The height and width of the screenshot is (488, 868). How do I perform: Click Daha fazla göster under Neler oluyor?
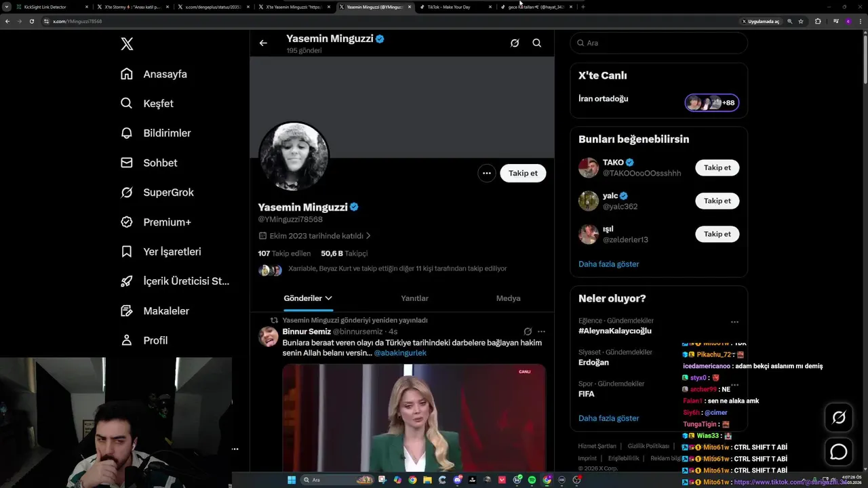point(608,418)
